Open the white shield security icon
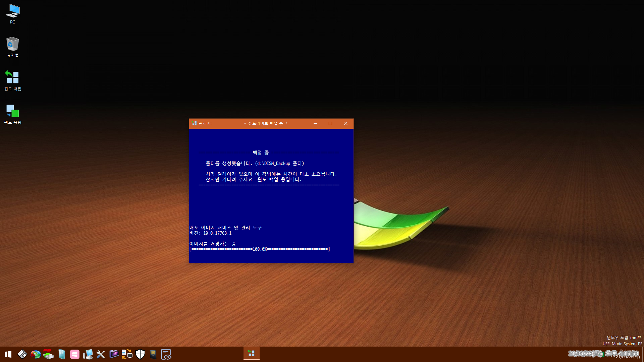 pyautogui.click(x=140, y=354)
